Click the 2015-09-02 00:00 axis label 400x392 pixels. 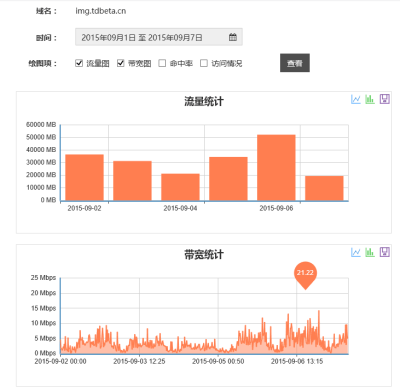pyautogui.click(x=60, y=361)
